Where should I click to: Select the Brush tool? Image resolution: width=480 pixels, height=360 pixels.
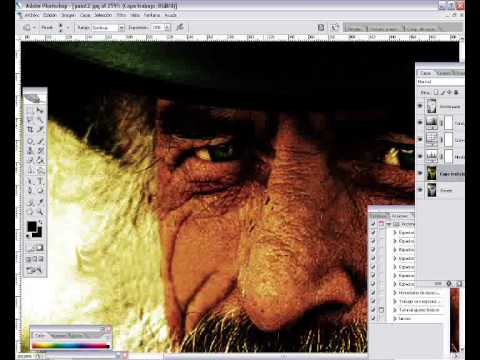40,141
